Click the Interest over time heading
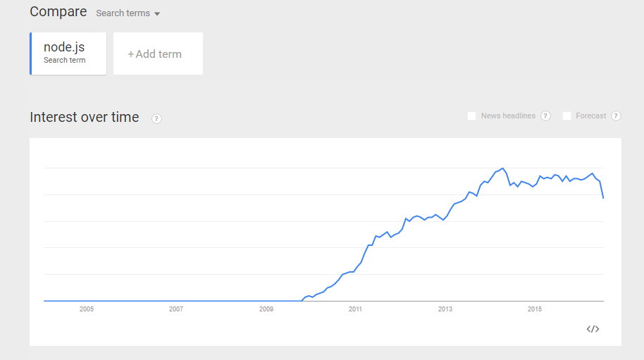This screenshot has height=360, width=644. 85,118
